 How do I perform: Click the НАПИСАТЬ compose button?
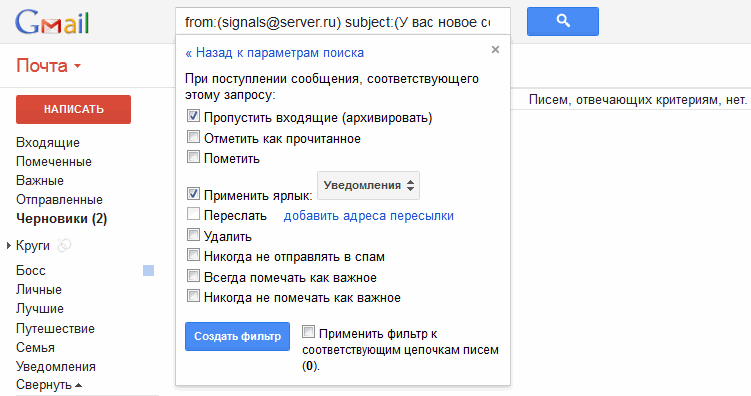[x=73, y=109]
